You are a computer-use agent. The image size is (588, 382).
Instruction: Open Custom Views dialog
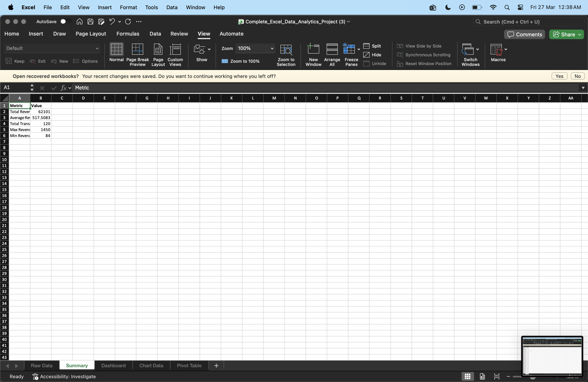click(175, 55)
